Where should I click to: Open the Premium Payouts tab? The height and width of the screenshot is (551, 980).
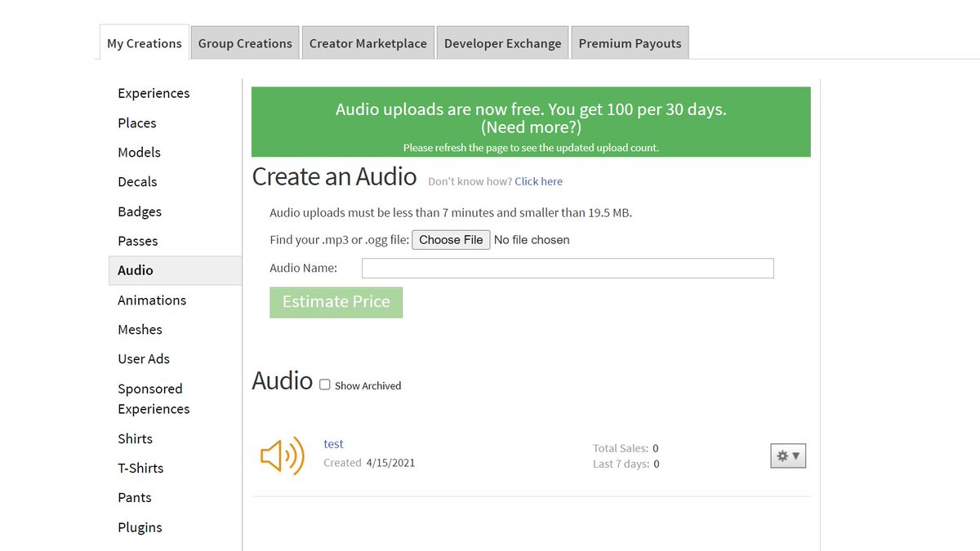630,43
